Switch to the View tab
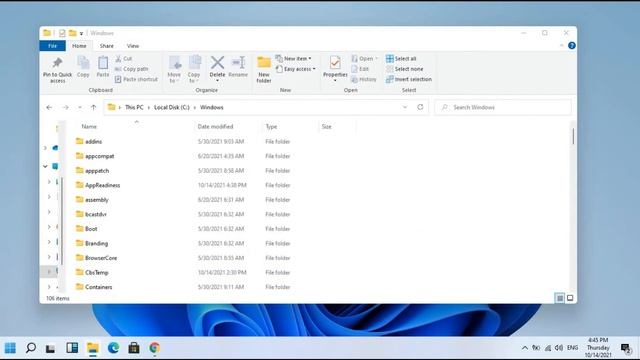 pyautogui.click(x=133, y=46)
